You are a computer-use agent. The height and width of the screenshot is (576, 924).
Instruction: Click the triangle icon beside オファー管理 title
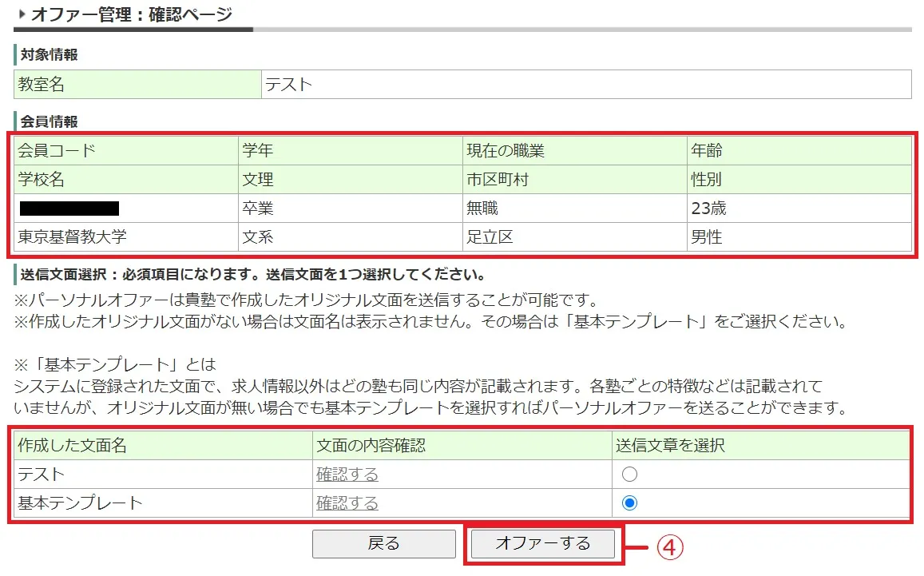[x=22, y=14]
